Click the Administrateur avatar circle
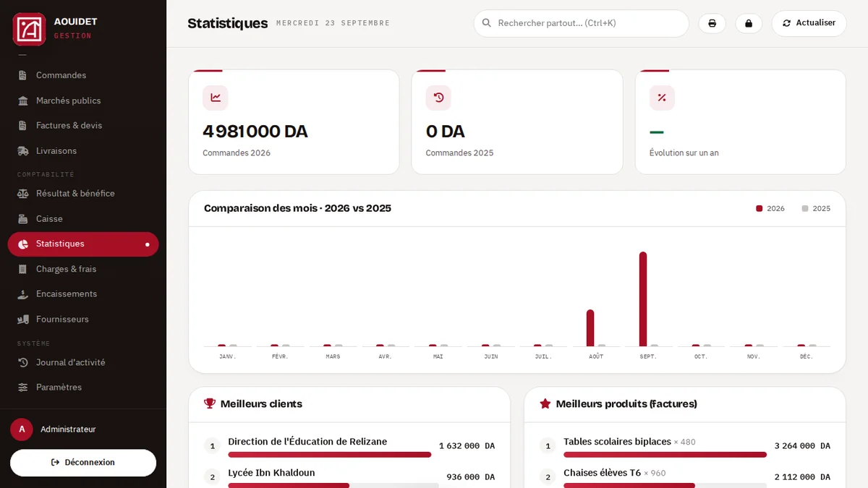The height and width of the screenshot is (488, 868). click(x=22, y=429)
